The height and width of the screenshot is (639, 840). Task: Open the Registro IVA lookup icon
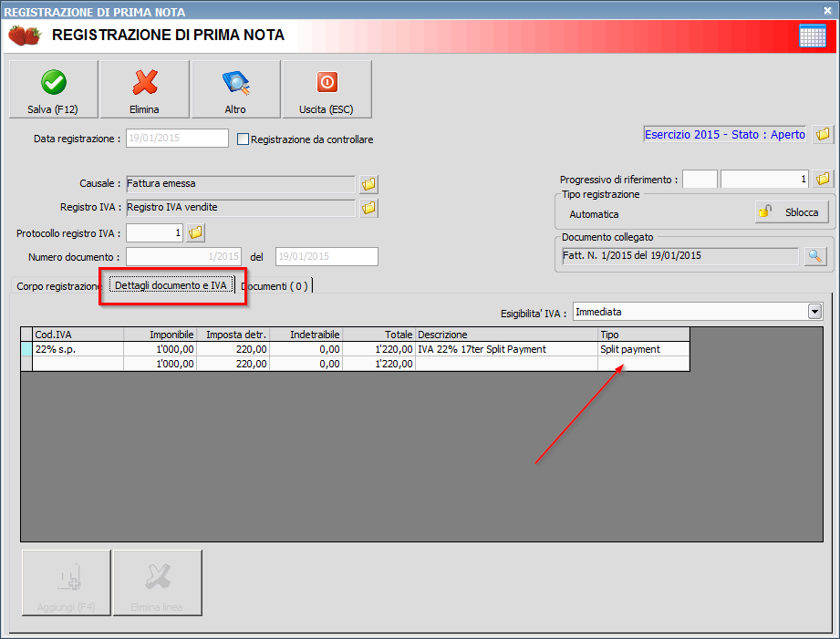click(x=368, y=209)
